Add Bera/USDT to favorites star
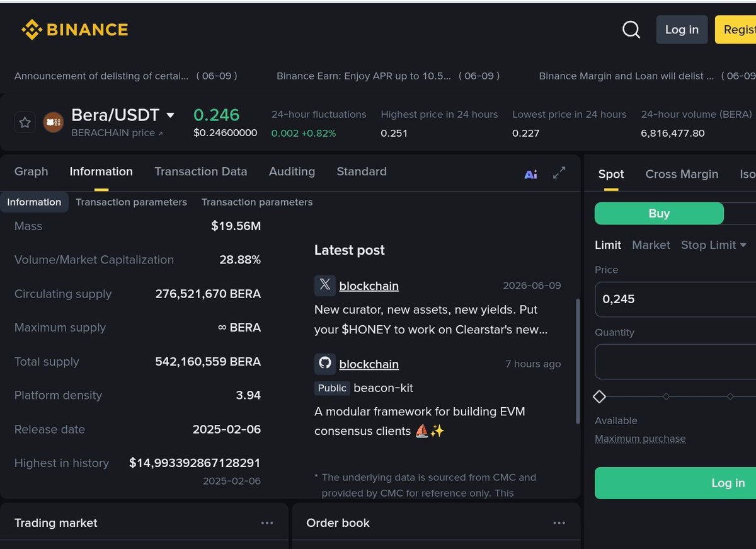This screenshot has width=756, height=549. (25, 122)
